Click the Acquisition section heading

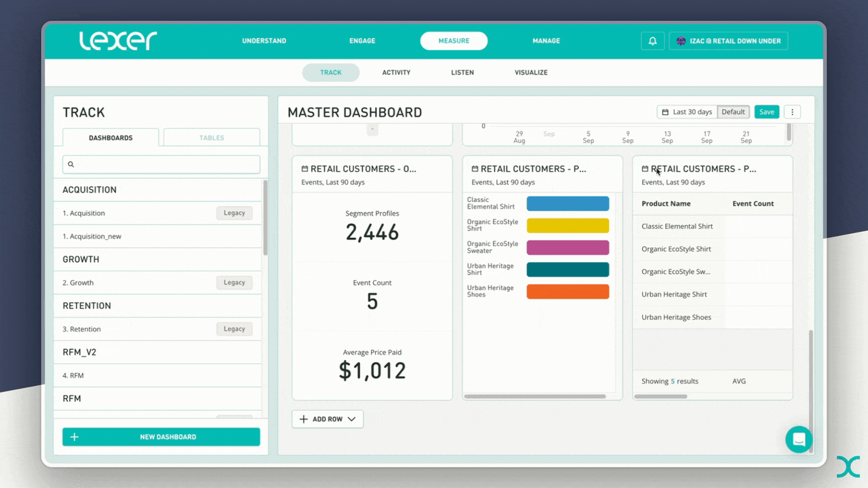(x=90, y=190)
